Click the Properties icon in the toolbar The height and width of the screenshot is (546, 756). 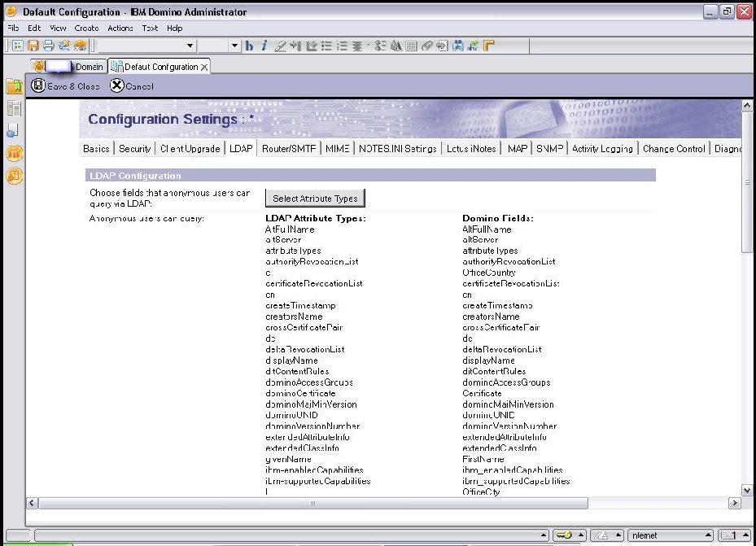pos(17,46)
